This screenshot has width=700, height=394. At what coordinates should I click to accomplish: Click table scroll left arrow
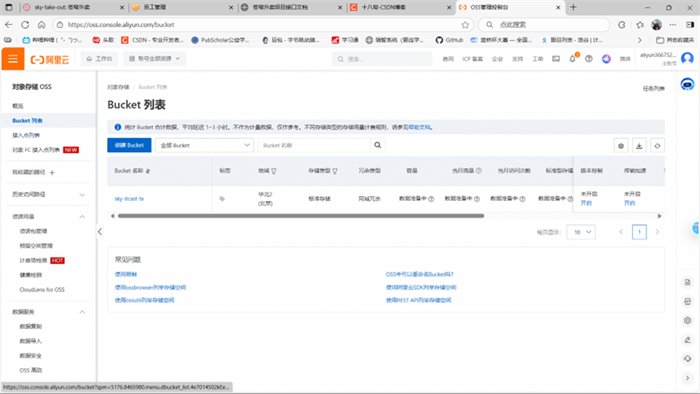[112, 216]
